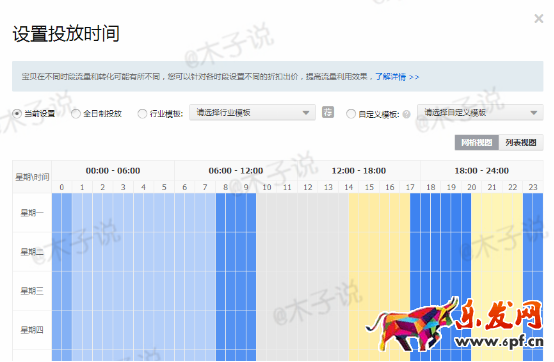Switch to the 列表视图 tab
The height and width of the screenshot is (362, 554).
pyautogui.click(x=521, y=143)
